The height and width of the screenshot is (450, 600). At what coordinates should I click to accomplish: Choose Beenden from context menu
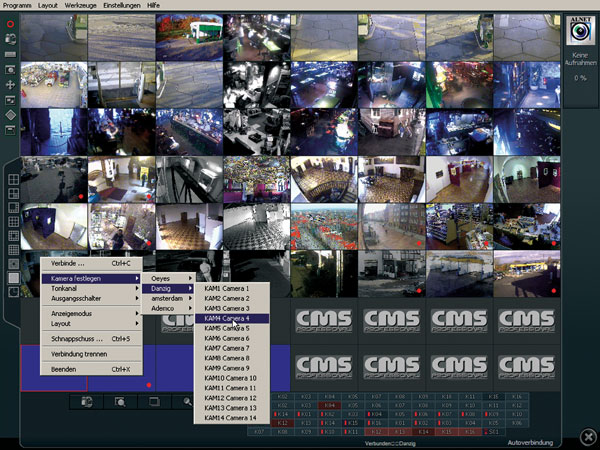pyautogui.click(x=91, y=369)
